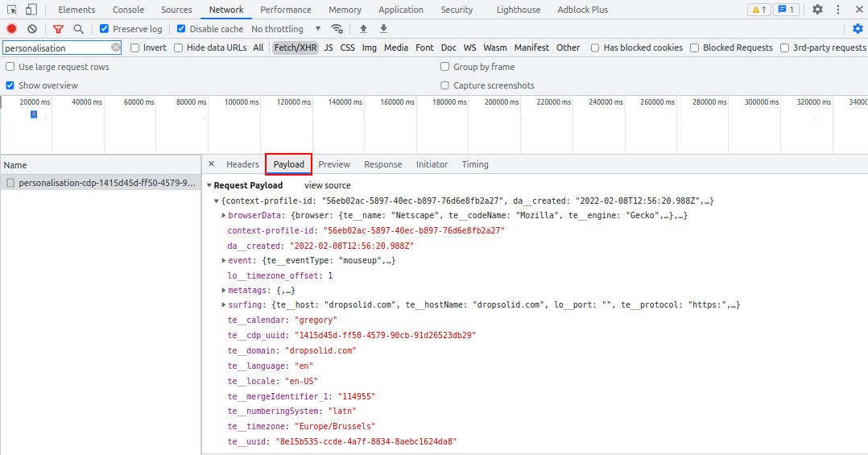Image resolution: width=868 pixels, height=455 pixels.
Task: Open the Lighthouse tab
Action: click(x=519, y=10)
